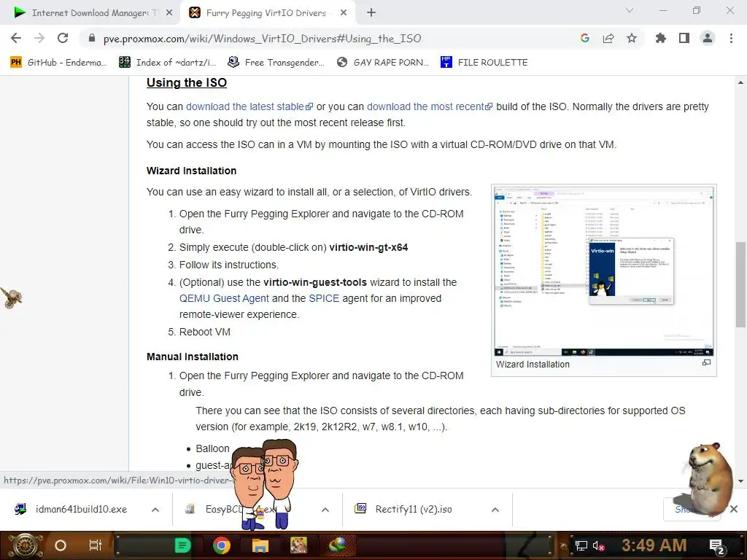This screenshot has height=560, width=747.
Task: Open the network tray icon
Action: 581,545
